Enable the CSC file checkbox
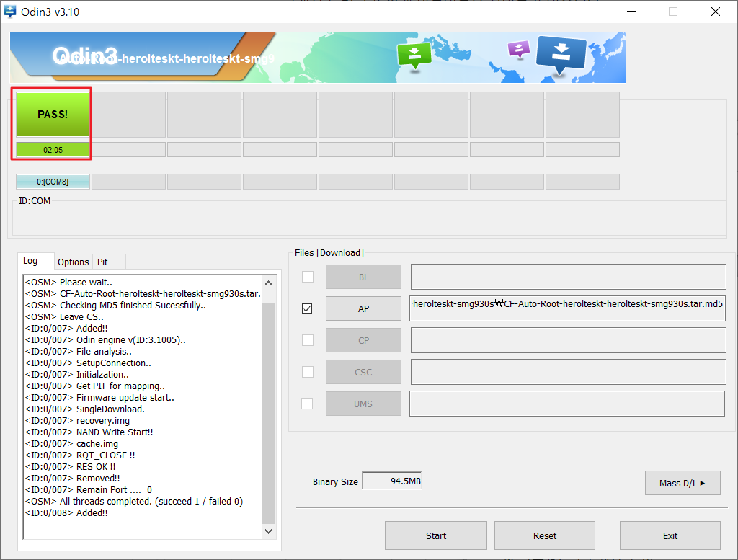 click(307, 372)
